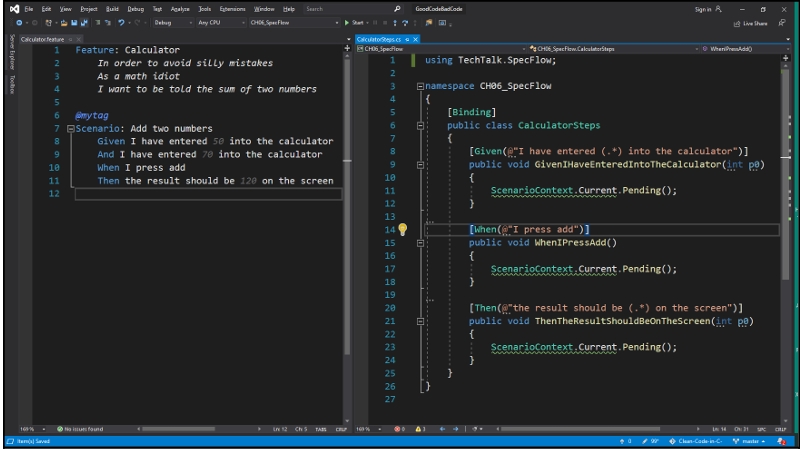This screenshot has width=800, height=450.
Task: Click the left editor horizontal scrollbar
Action: [180, 429]
